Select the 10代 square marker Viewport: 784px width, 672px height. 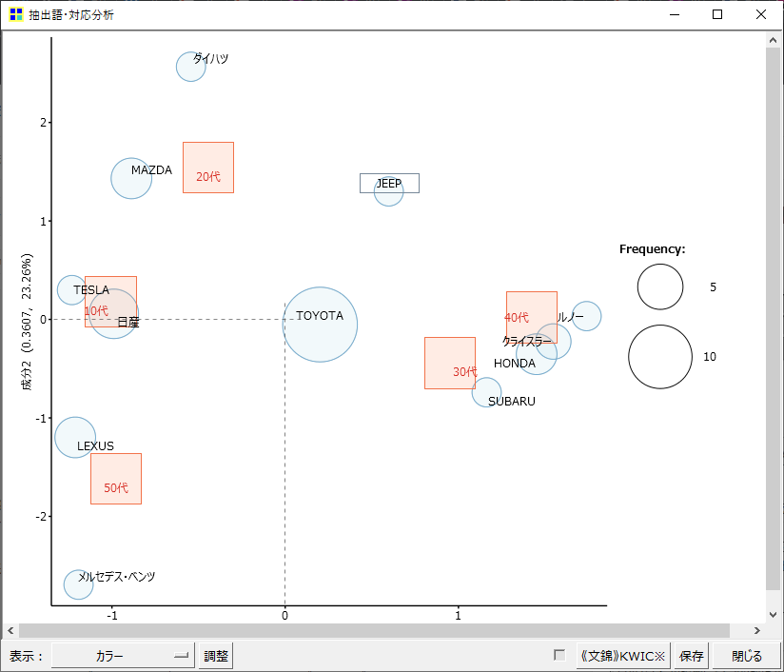coord(111,302)
